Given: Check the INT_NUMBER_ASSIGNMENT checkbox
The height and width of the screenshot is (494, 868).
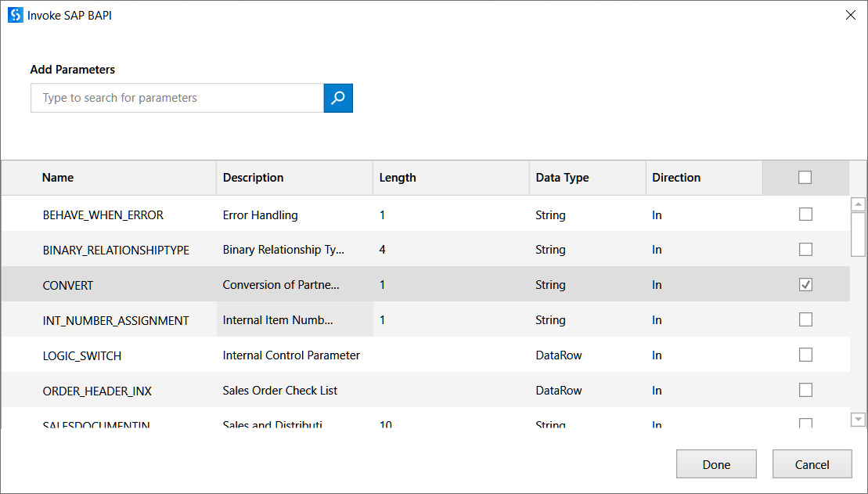Looking at the screenshot, I should (805, 319).
